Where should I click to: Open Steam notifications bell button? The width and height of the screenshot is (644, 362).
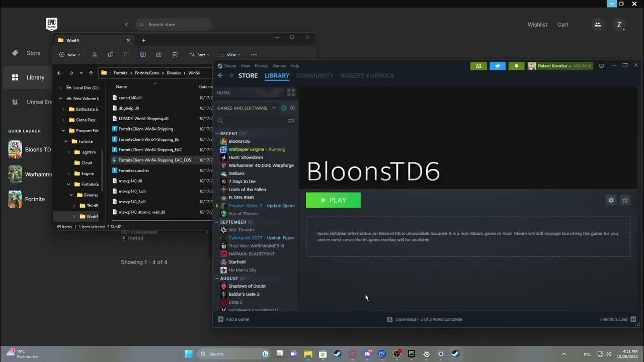(x=516, y=66)
